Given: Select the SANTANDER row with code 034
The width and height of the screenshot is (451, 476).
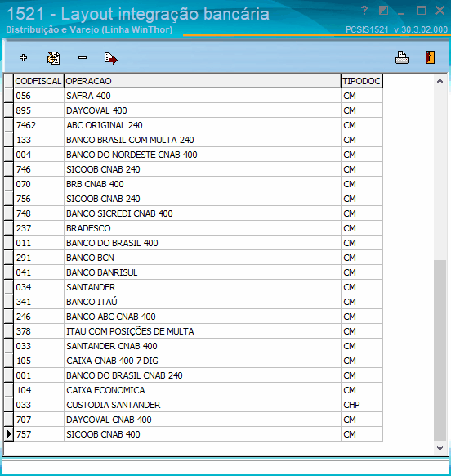Looking at the screenshot, I should [193, 287].
